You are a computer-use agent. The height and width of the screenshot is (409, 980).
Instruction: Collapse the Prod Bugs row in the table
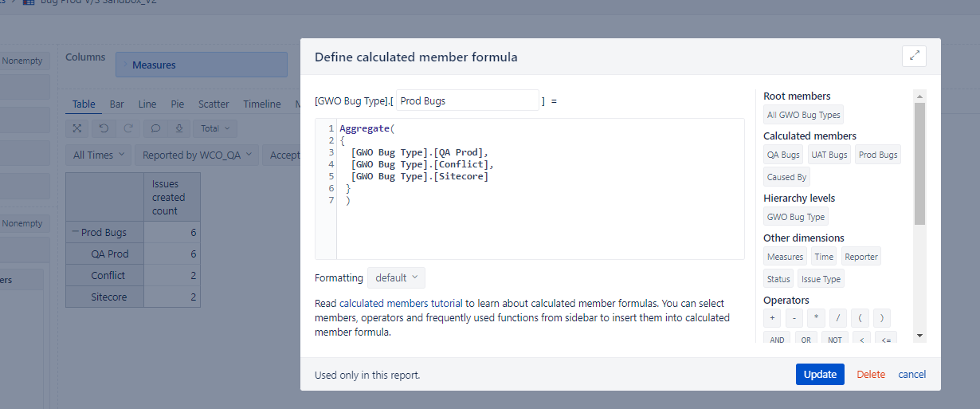click(76, 233)
